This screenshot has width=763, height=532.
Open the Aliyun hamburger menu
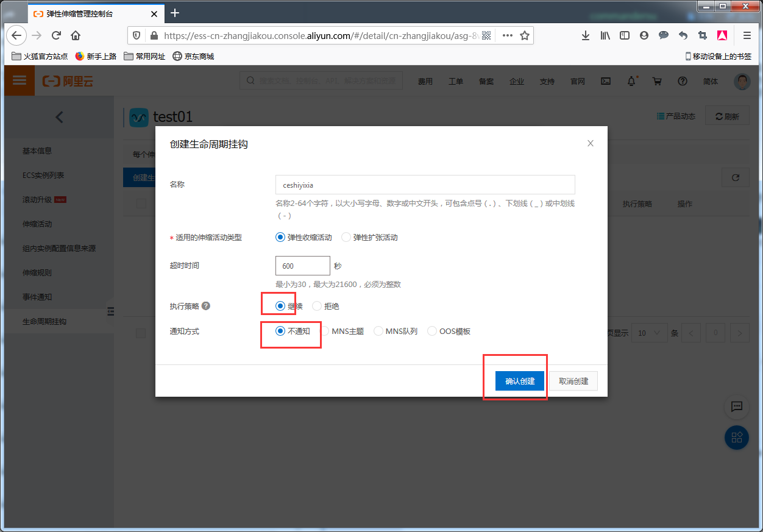20,81
